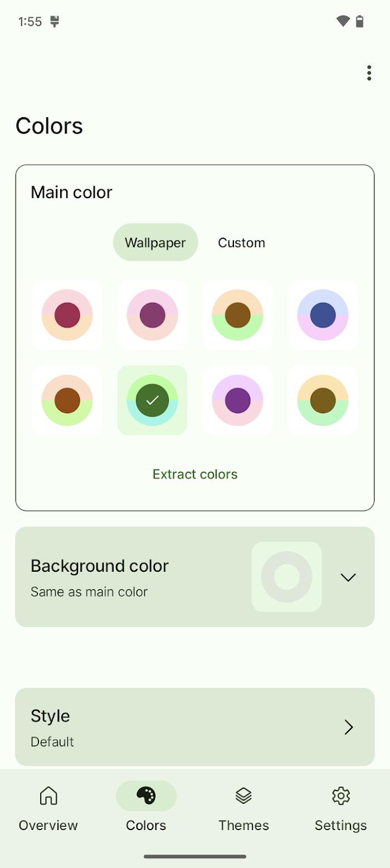
Task: Tap the Overview home icon
Action: point(48,795)
